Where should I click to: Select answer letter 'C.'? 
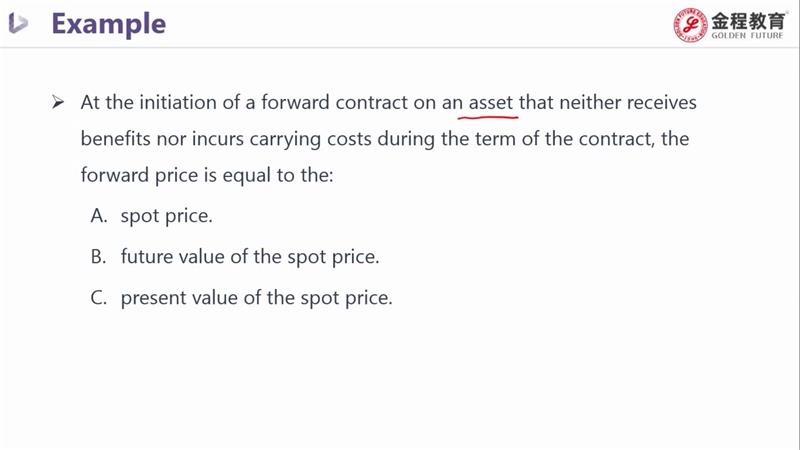[x=98, y=297]
